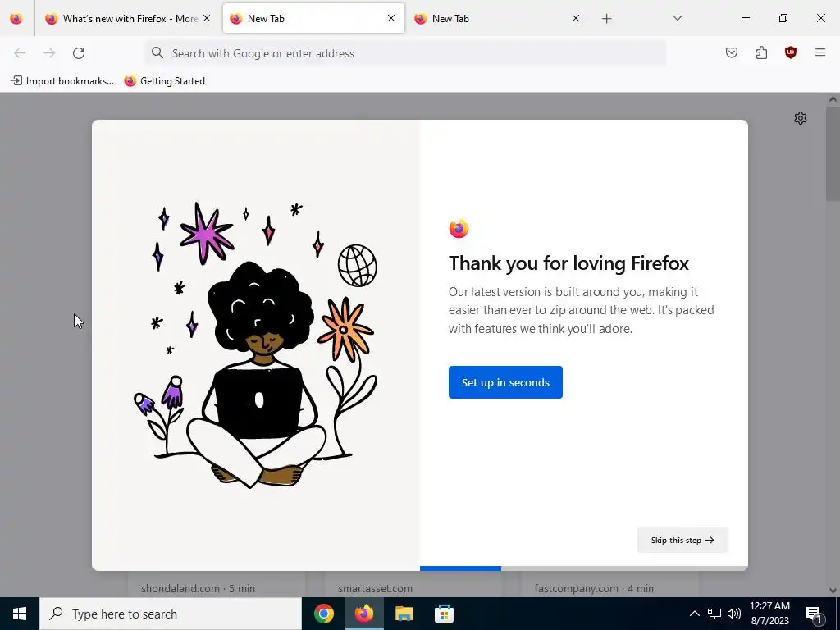
Task: Click Firefox icon in taskbar
Action: coord(363,614)
